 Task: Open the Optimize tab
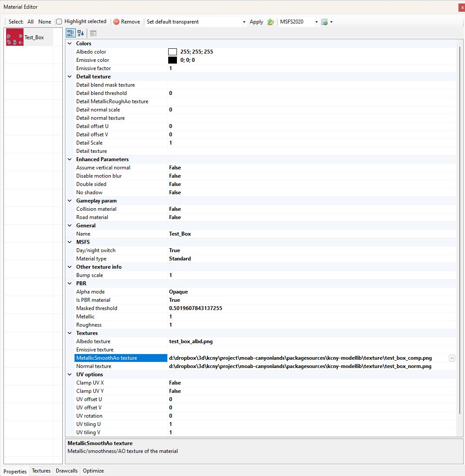tap(93, 471)
